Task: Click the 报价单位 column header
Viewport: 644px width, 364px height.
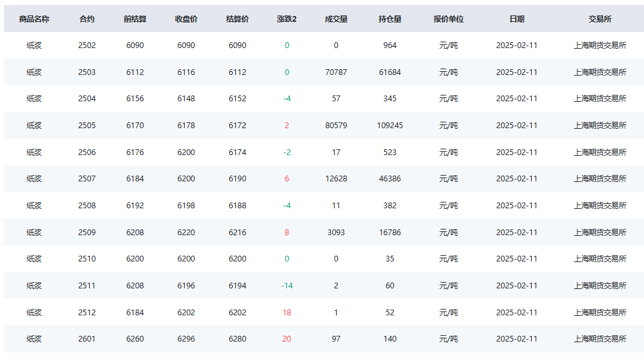Action: tap(448, 19)
